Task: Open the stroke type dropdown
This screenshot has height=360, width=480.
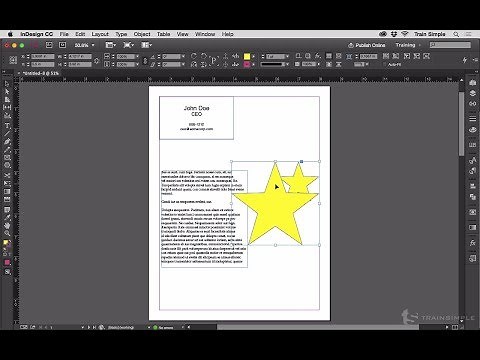Action: [287, 64]
